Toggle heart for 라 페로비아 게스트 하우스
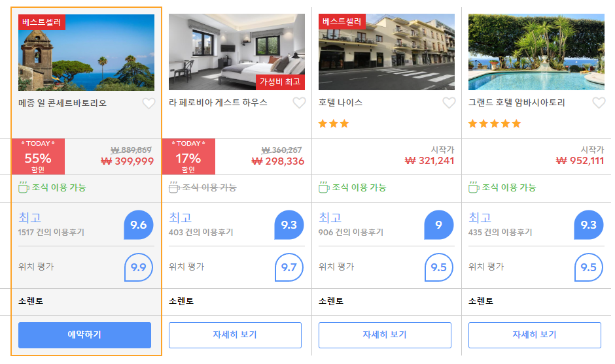This screenshot has height=364, width=615. (x=299, y=103)
